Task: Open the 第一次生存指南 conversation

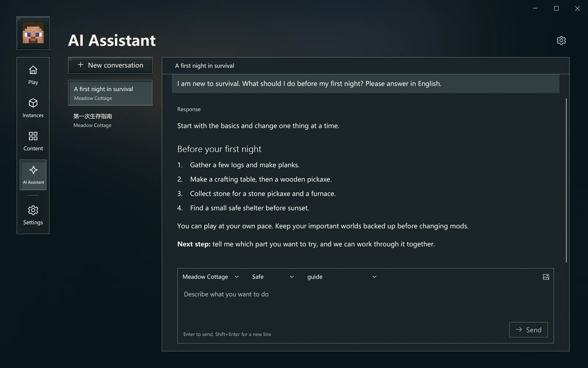Action: pos(110,120)
